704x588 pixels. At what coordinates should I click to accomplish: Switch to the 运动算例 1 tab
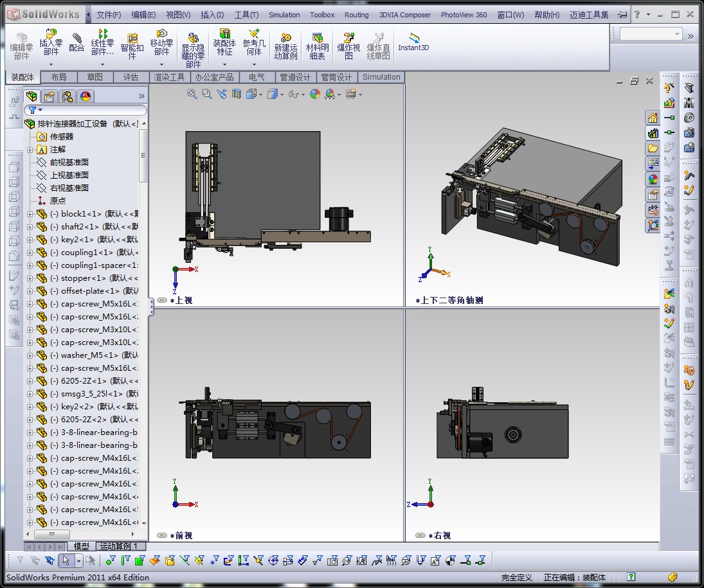(x=118, y=546)
